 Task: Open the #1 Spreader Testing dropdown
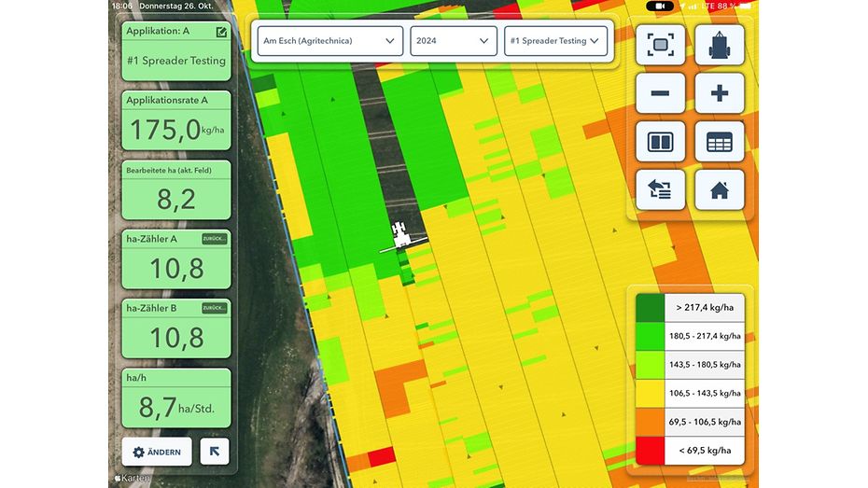(555, 41)
